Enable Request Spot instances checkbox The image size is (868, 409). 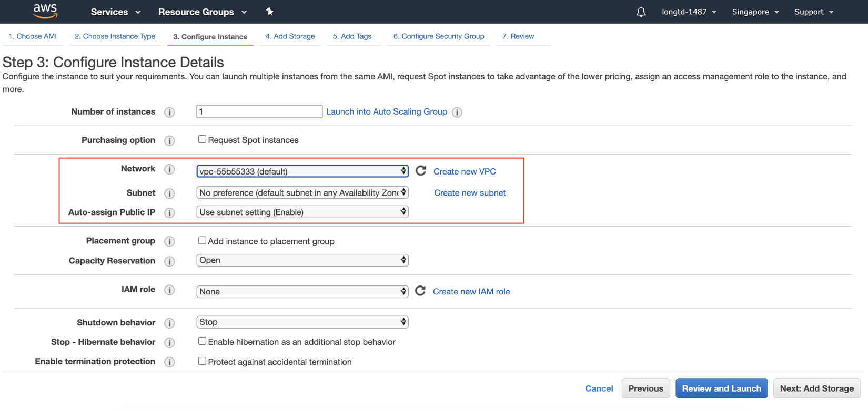(x=202, y=139)
